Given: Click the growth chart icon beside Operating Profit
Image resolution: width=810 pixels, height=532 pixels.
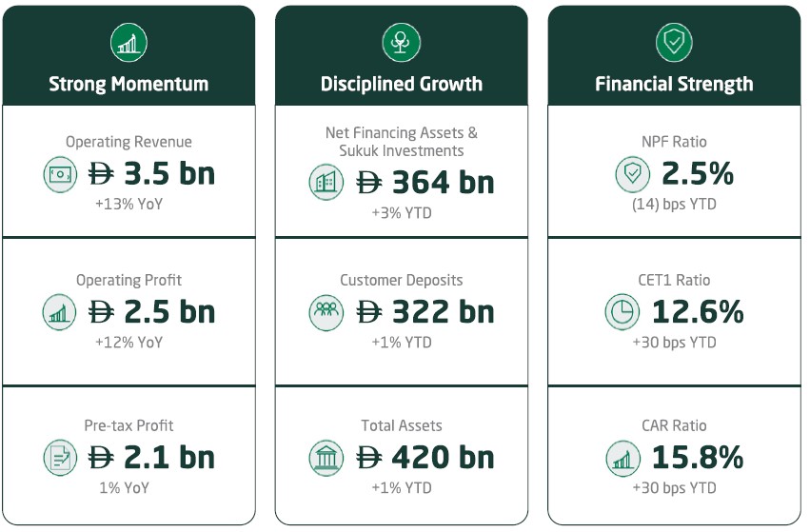Looking at the screenshot, I should tap(60, 312).
